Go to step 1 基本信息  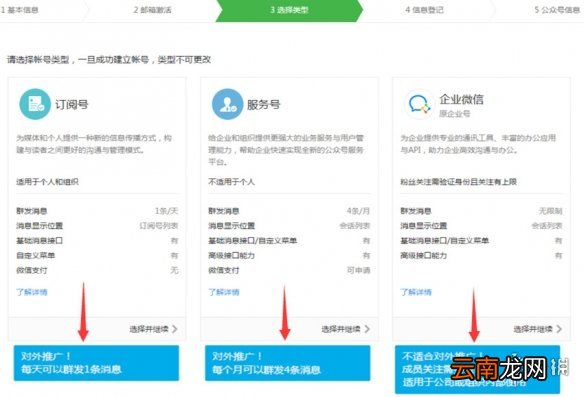click(19, 10)
